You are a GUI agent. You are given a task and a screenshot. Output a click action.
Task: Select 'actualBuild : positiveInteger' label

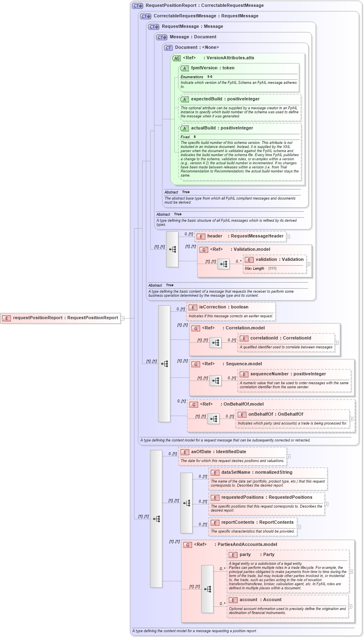pyautogui.click(x=222, y=128)
